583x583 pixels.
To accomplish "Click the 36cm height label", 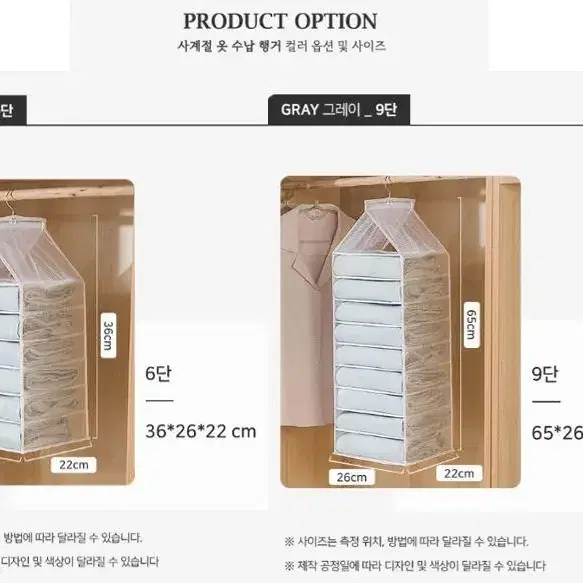I will tap(108, 336).
